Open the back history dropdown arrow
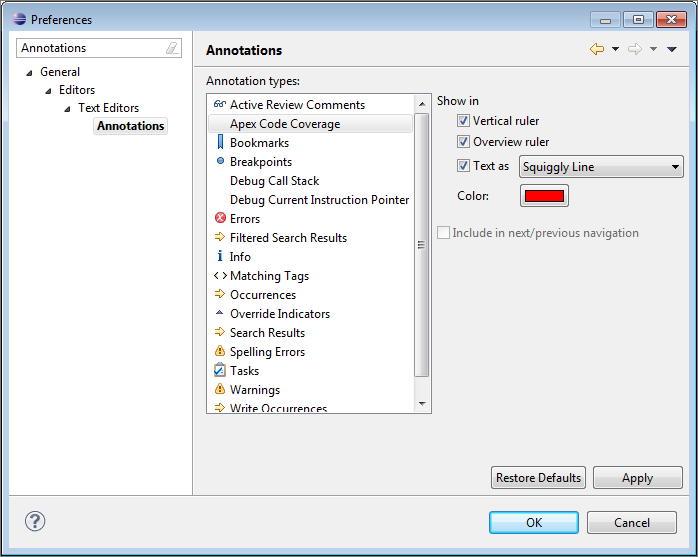 [x=615, y=49]
